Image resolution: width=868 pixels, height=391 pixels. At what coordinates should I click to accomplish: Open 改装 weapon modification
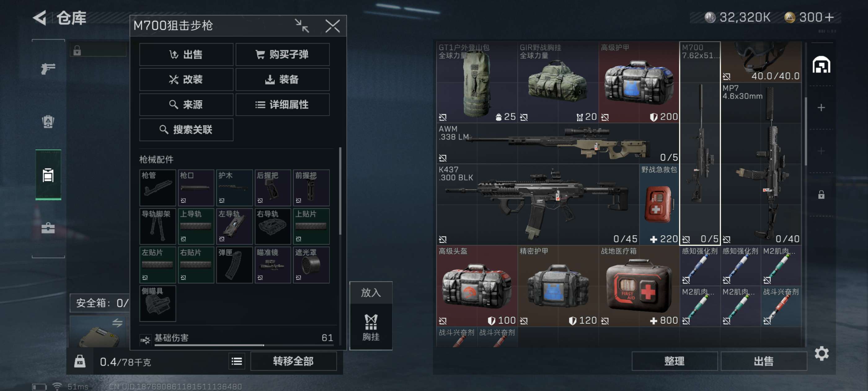[x=186, y=80]
